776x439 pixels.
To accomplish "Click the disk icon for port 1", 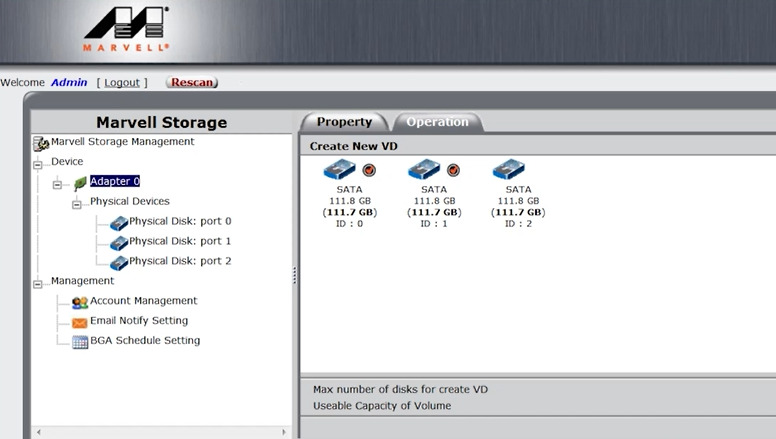I will (119, 243).
